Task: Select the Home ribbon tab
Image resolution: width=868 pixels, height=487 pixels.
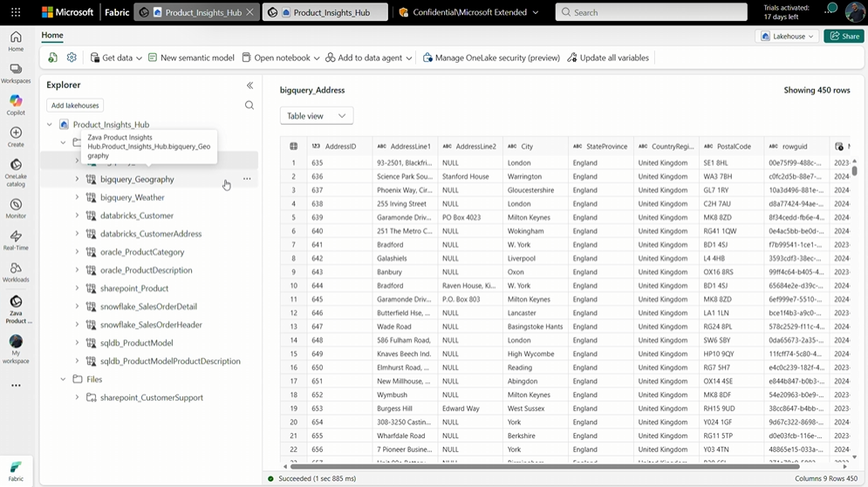Action: tap(52, 36)
